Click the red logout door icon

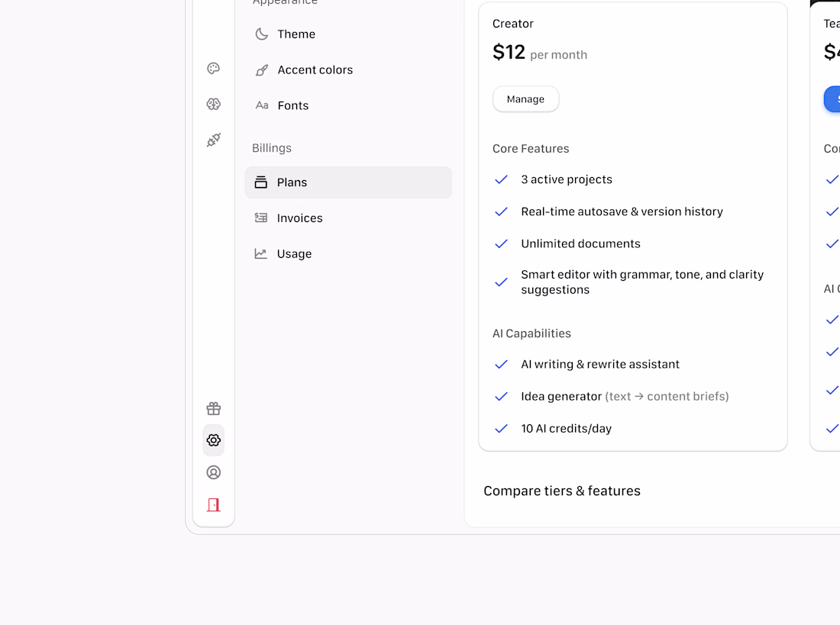click(x=214, y=504)
